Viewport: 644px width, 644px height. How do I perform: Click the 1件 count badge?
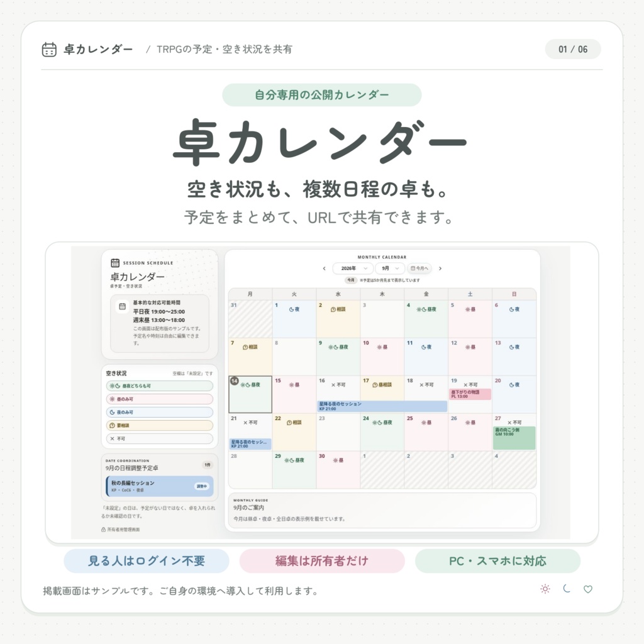point(208,465)
